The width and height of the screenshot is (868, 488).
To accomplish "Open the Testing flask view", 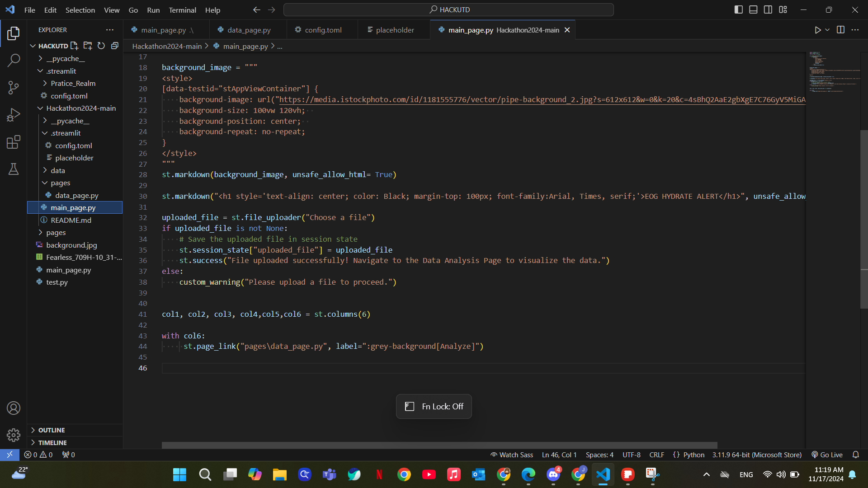I will (14, 169).
